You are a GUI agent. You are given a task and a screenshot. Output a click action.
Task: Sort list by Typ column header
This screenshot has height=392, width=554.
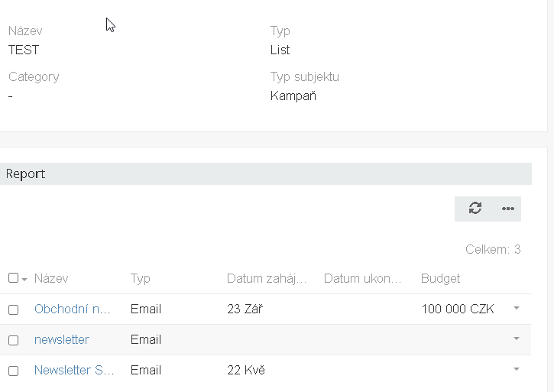tap(141, 278)
